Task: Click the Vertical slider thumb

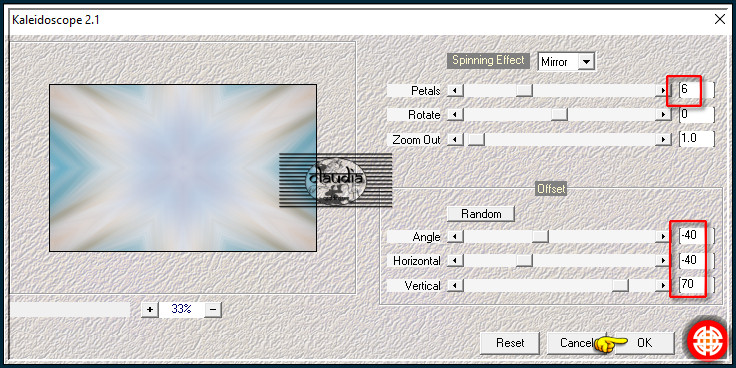Action: [620, 285]
